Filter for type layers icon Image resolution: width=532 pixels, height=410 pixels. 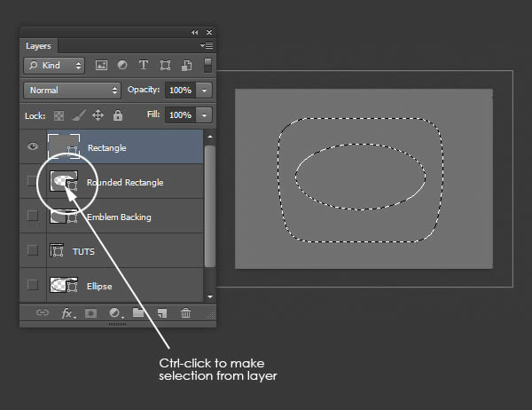[x=144, y=65]
